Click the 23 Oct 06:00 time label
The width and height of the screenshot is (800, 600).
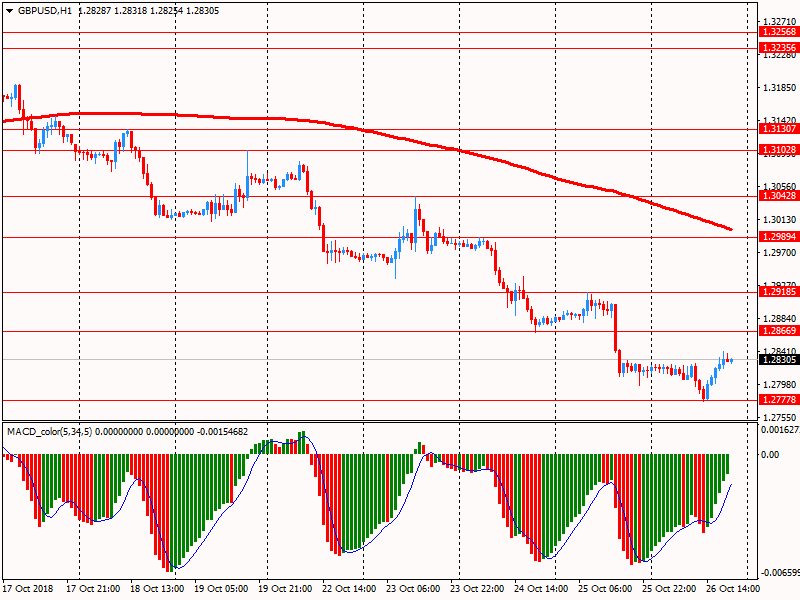pyautogui.click(x=413, y=588)
